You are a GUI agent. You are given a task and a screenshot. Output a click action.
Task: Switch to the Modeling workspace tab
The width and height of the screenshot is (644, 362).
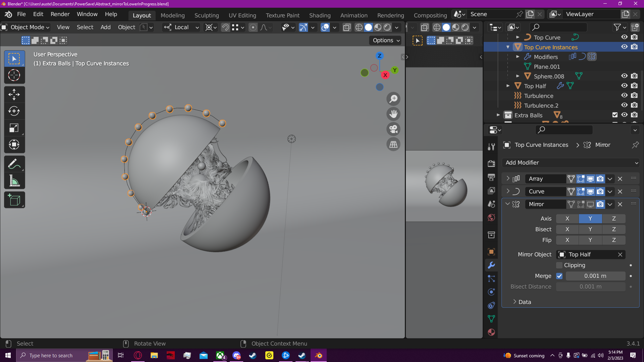click(x=172, y=15)
